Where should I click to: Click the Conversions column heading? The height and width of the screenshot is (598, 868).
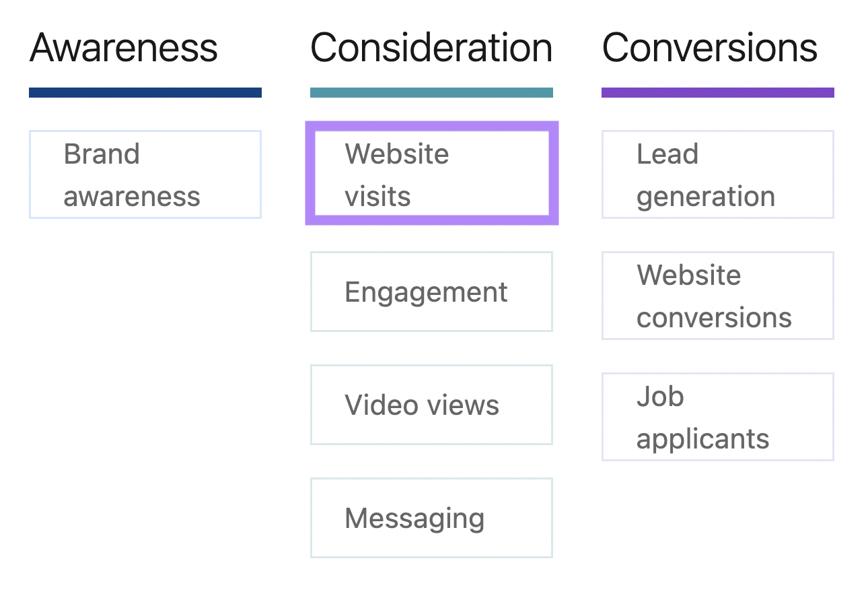pos(710,48)
